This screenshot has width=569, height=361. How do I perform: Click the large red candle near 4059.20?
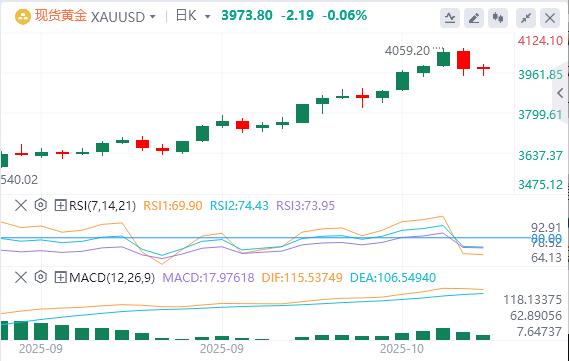tap(463, 60)
